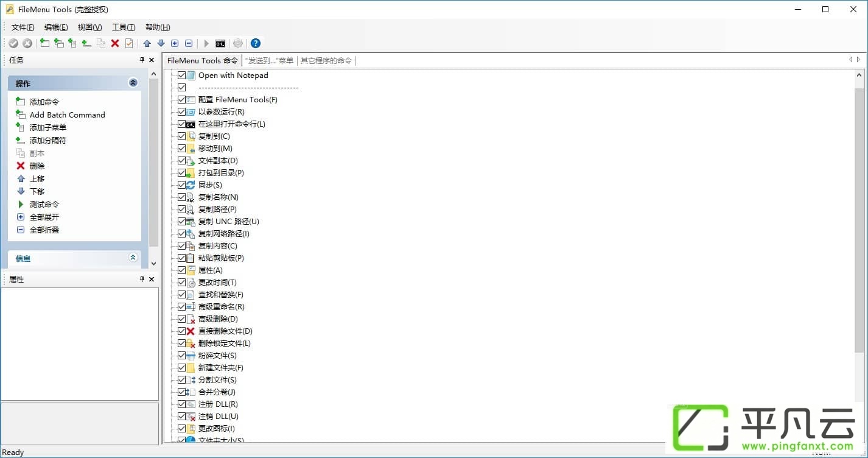The width and height of the screenshot is (868, 458).
Task: Toggle the dashed separator row checkbox
Action: click(x=181, y=87)
